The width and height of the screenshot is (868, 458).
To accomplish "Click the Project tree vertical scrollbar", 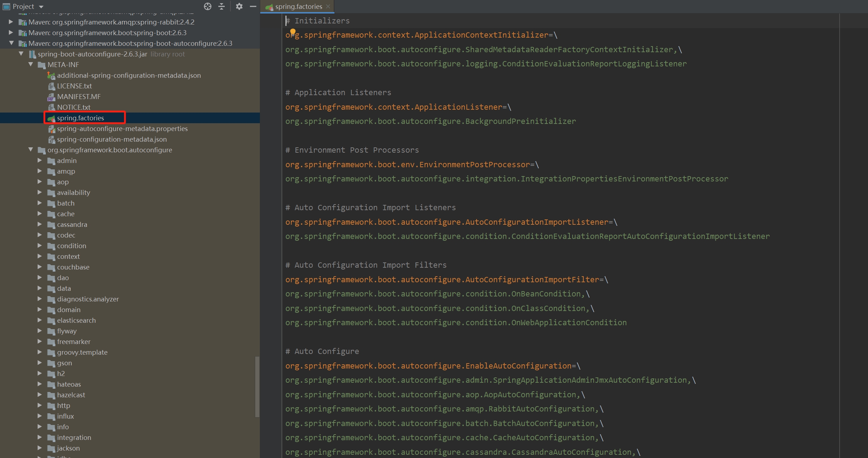I will pos(257,386).
